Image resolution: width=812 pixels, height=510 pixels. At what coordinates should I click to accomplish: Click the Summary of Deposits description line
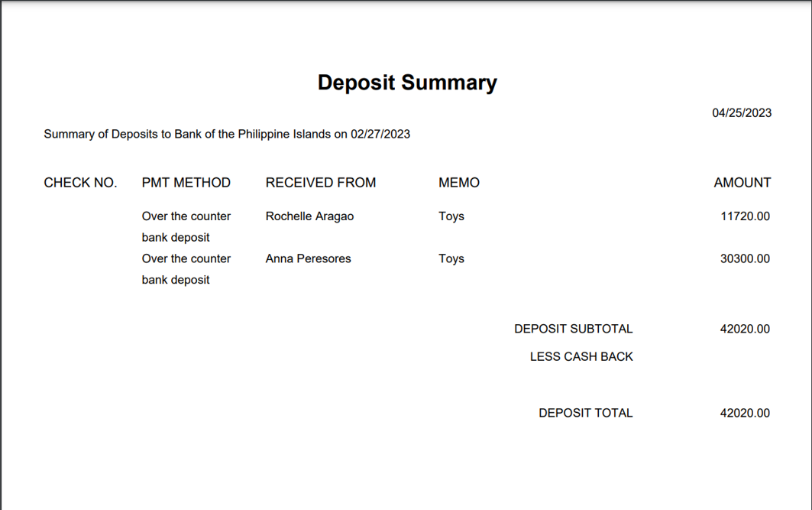pyautogui.click(x=227, y=135)
